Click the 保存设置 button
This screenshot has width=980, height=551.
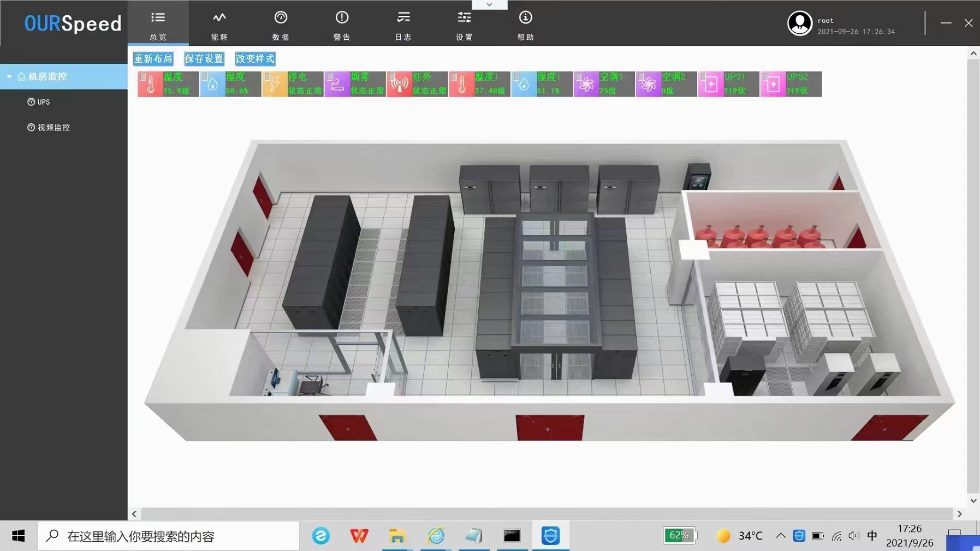coord(204,59)
